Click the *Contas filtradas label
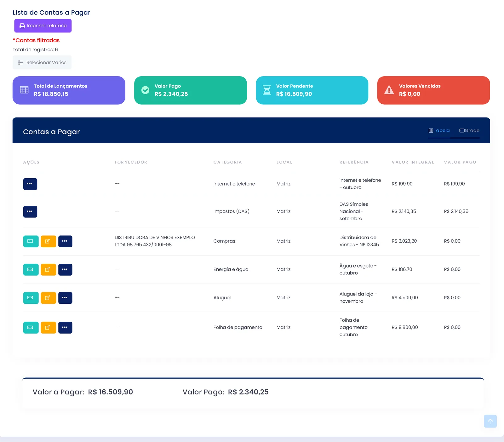Viewport: 504px width, 442px height. 36,40
